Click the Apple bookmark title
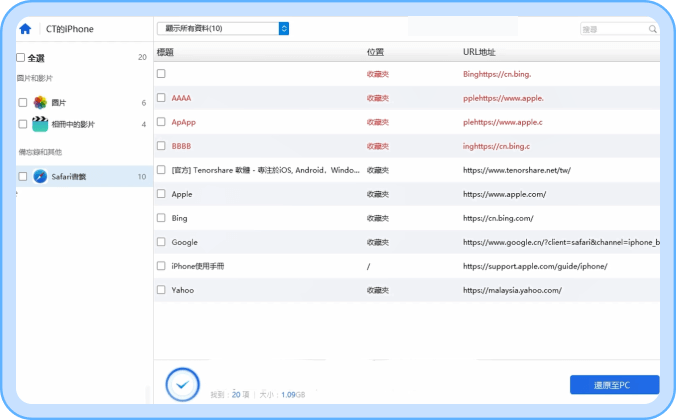The height and width of the screenshot is (420, 676). tap(182, 194)
